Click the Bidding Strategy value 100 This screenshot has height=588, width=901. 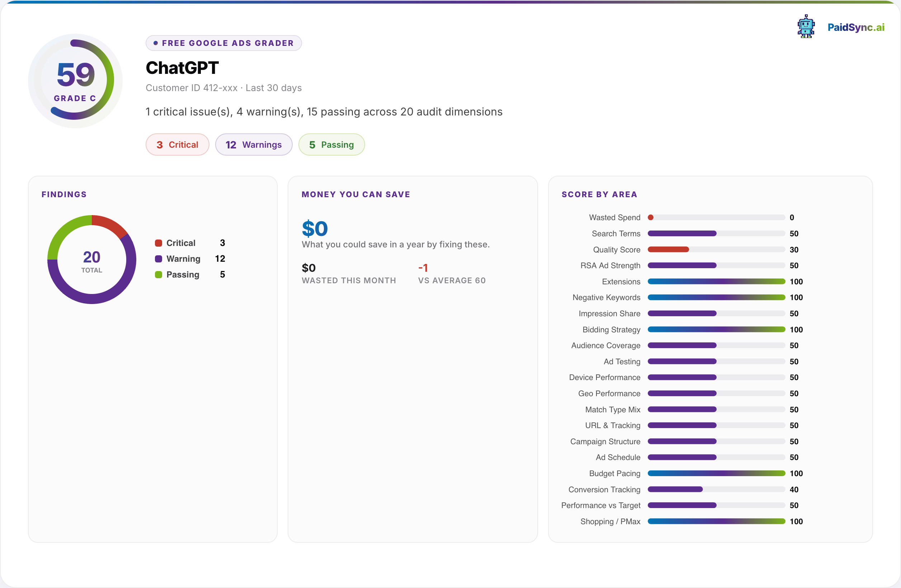click(x=796, y=329)
